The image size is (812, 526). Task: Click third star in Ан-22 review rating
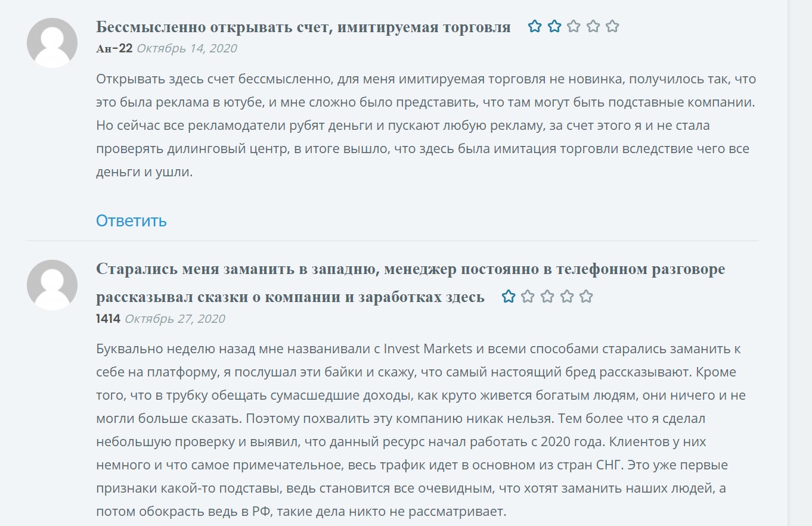pyautogui.click(x=574, y=27)
